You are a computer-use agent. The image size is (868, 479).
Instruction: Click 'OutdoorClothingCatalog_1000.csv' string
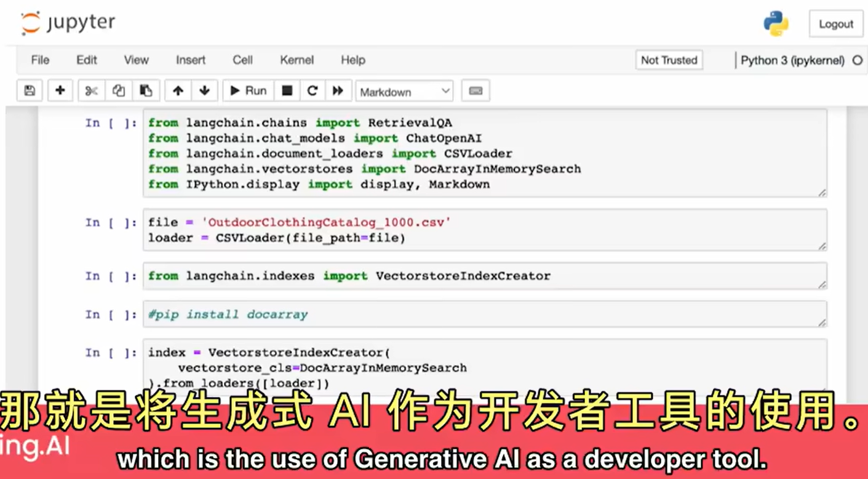click(326, 222)
